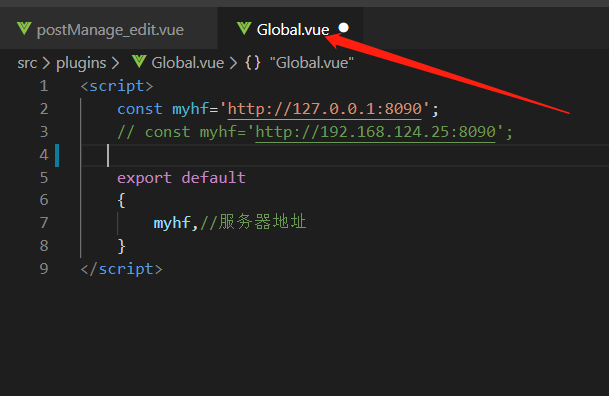Viewport: 609px width, 396px height.
Task: Click the commented const keyword on line 3
Action: pos(167,132)
